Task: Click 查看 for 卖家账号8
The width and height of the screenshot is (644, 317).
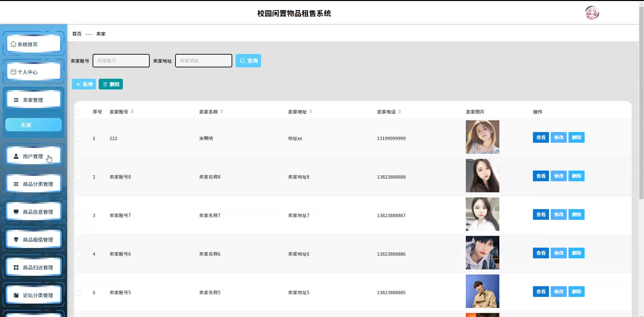Action: [x=541, y=176]
